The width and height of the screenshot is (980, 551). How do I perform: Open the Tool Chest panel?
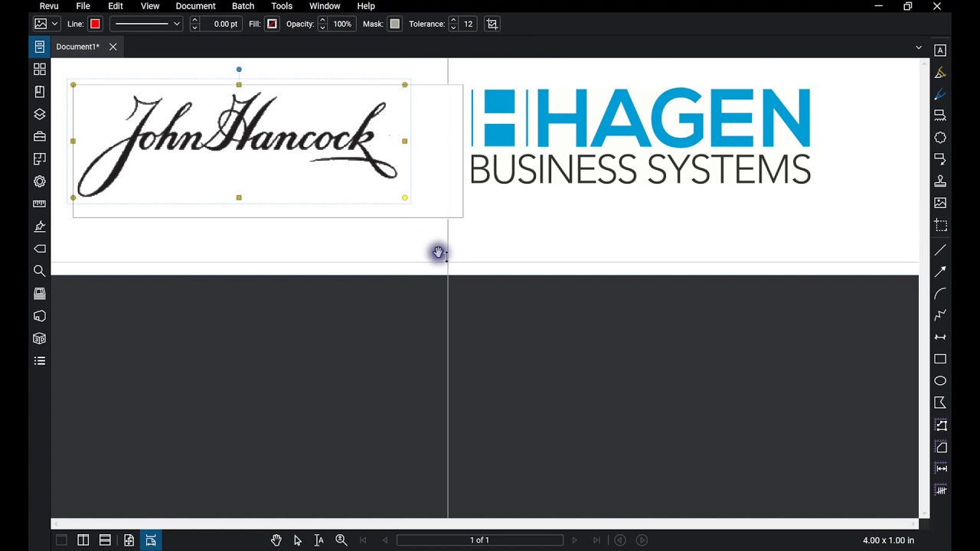[40, 136]
